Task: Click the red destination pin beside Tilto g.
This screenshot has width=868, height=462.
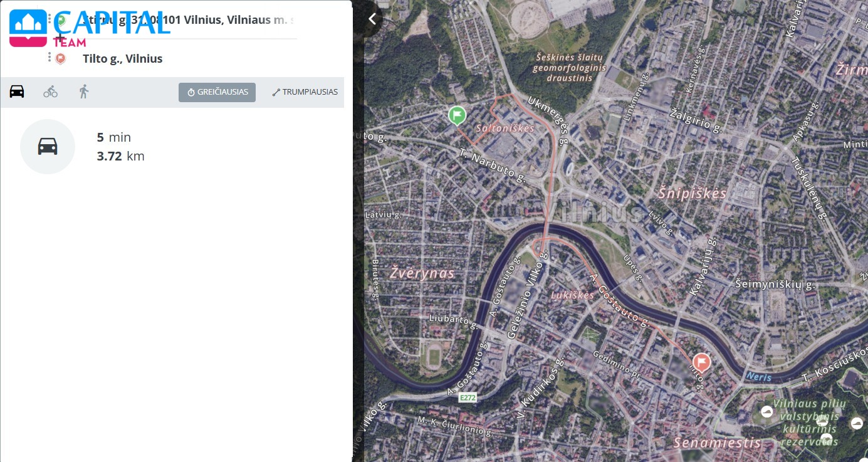Action: [61, 59]
